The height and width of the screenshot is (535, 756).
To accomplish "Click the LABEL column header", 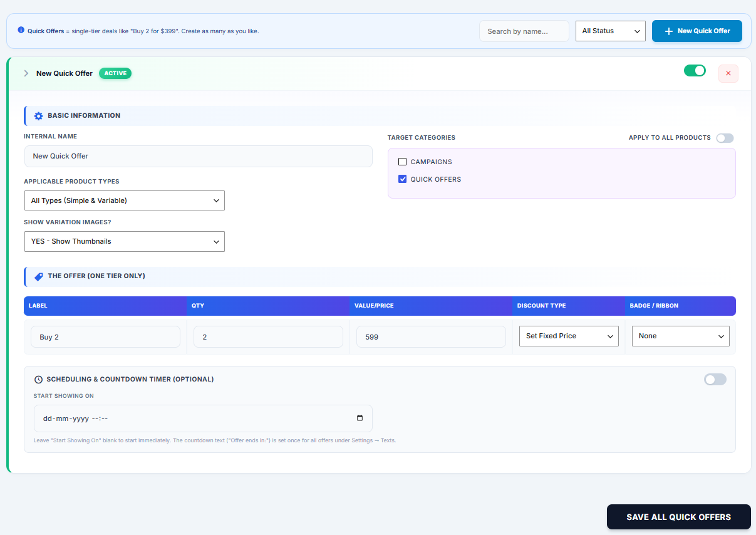I will click(x=38, y=306).
